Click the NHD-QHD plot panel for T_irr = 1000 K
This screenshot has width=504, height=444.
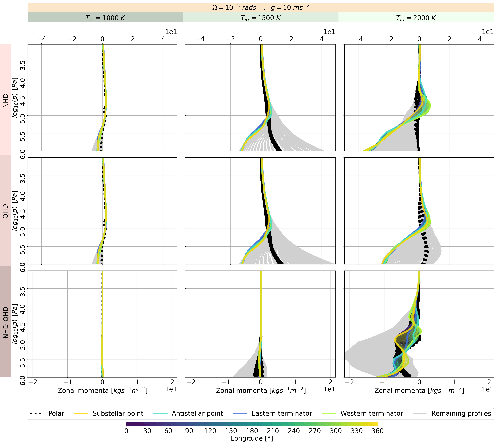[102, 324]
